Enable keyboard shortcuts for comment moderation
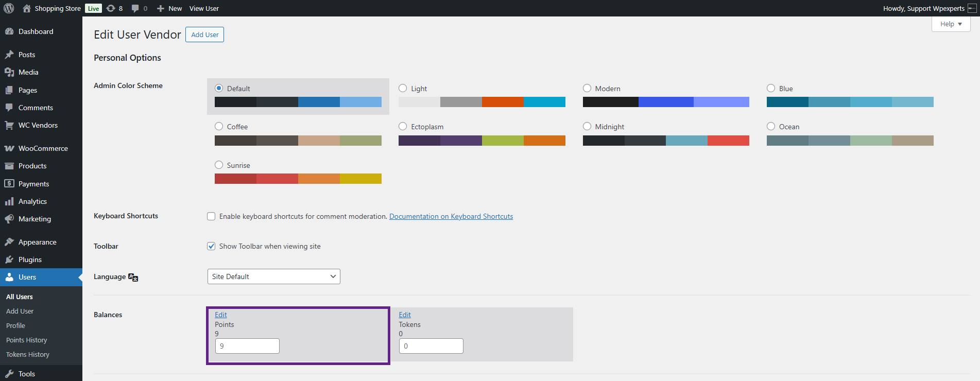This screenshot has width=980, height=381. tap(211, 216)
